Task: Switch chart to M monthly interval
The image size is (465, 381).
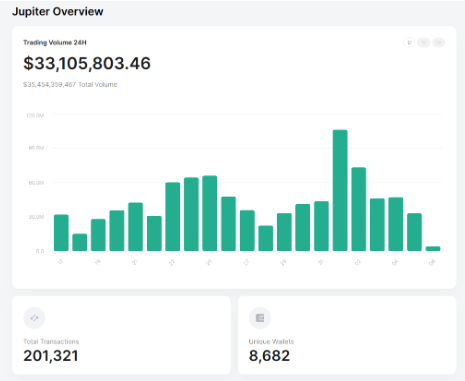Action: (439, 43)
